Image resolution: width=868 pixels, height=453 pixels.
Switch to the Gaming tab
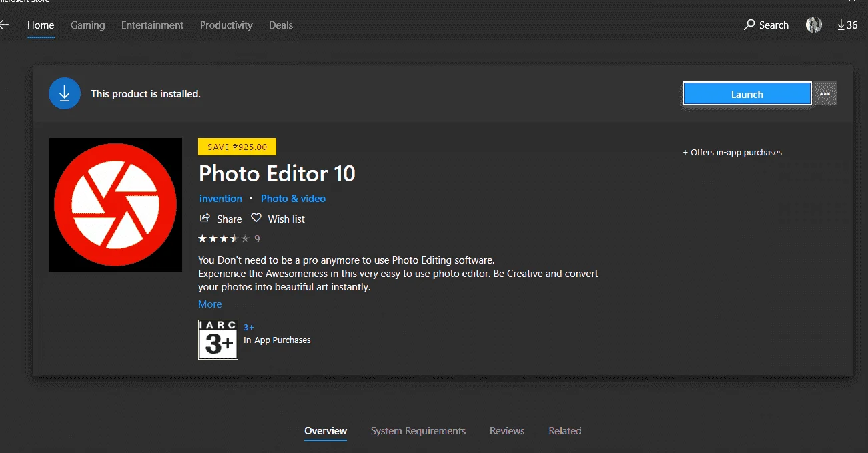pos(88,25)
